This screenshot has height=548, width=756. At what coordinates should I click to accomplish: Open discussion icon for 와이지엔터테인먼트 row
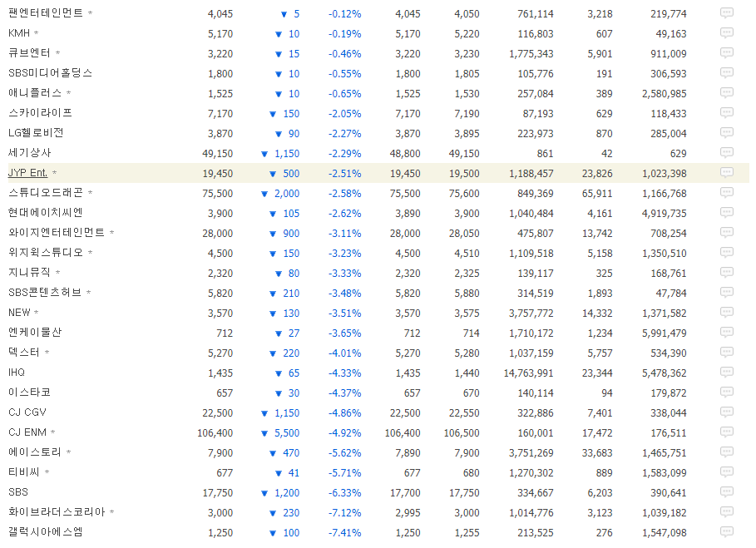coord(727,232)
